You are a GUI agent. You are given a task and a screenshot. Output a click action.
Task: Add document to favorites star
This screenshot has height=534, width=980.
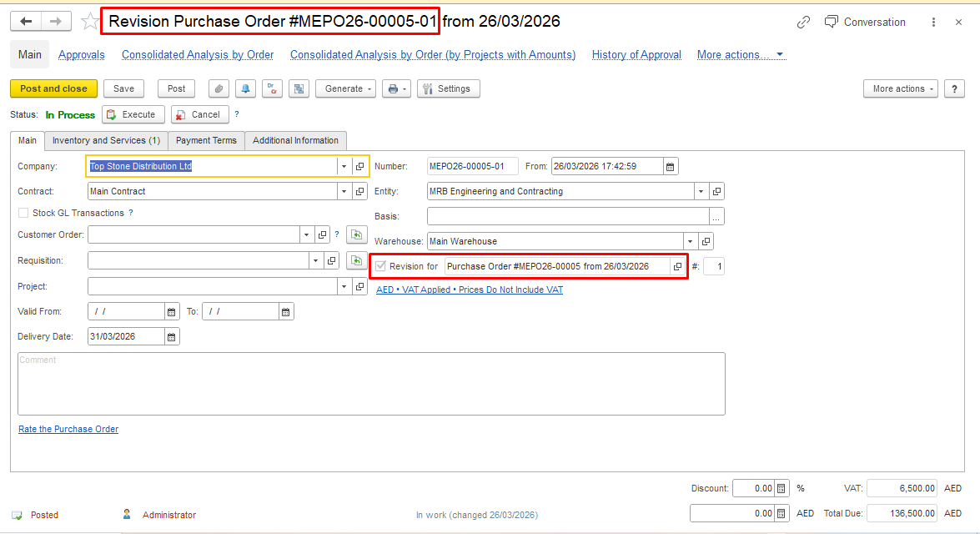click(x=90, y=22)
